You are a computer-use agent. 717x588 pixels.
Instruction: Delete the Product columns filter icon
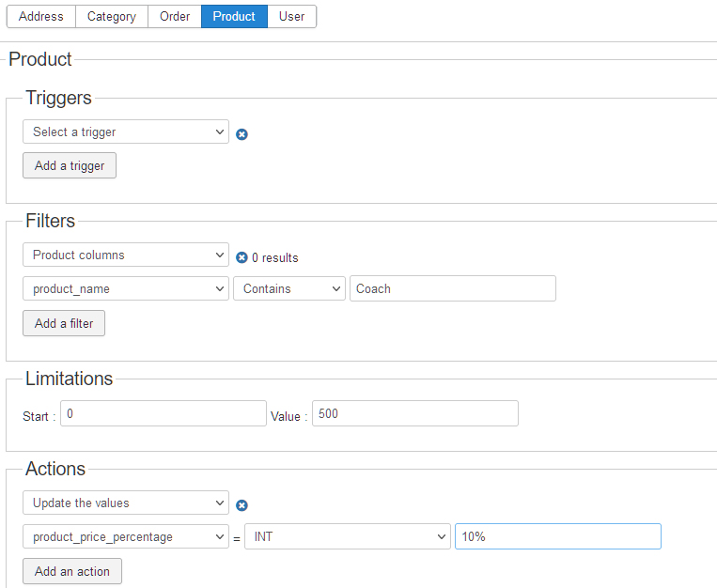(242, 257)
